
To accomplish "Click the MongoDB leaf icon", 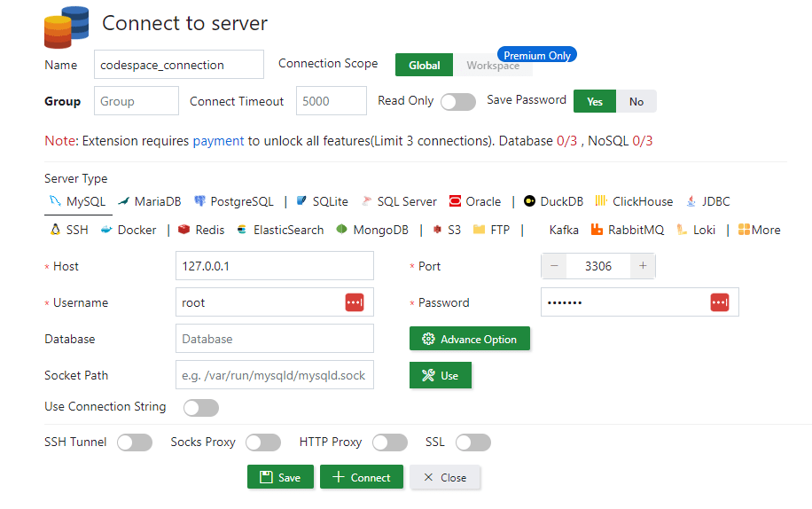I will tap(341, 229).
